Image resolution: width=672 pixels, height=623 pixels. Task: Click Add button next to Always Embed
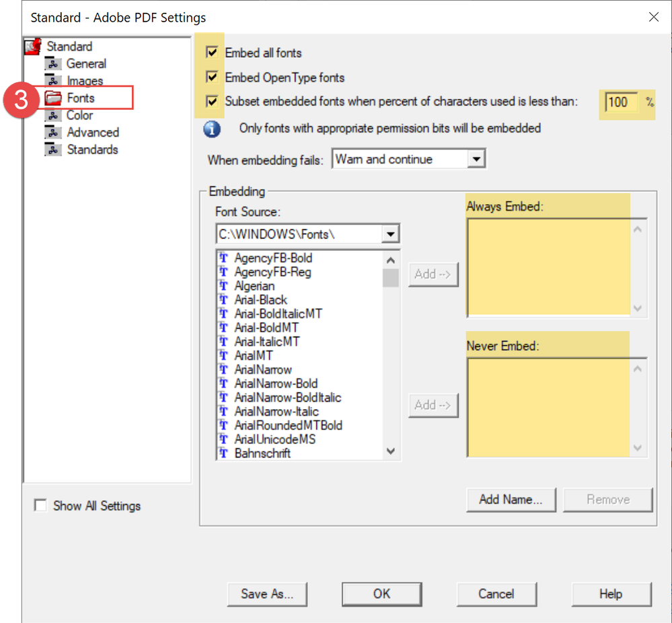tap(433, 274)
